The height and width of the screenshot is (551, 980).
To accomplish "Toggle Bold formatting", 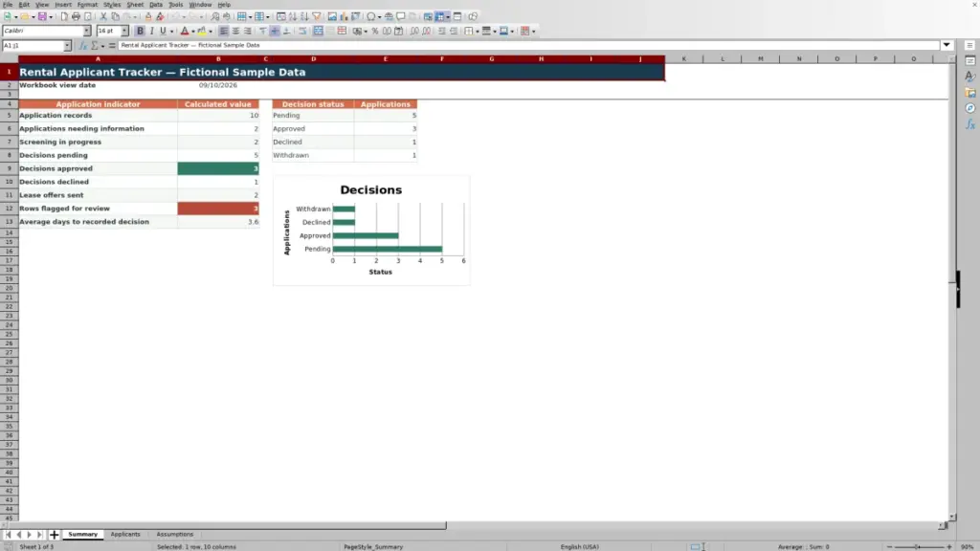I will click(140, 32).
